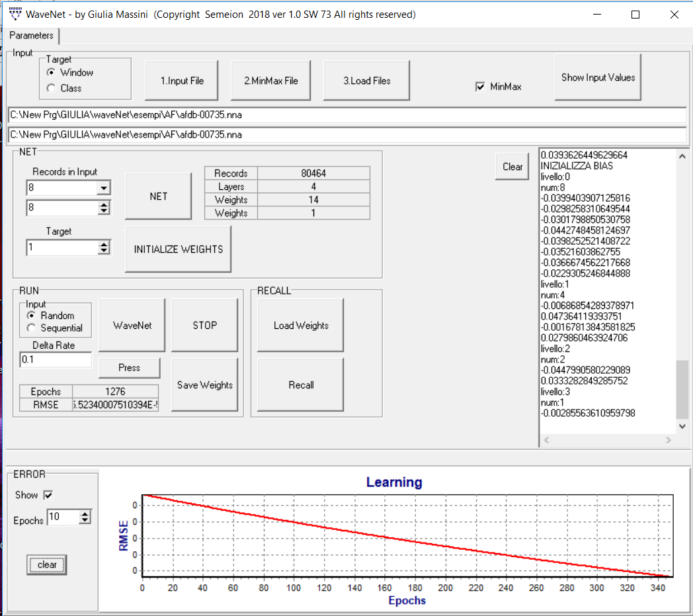Click the 2.MinMax File button
The image size is (693, 616).
(271, 81)
